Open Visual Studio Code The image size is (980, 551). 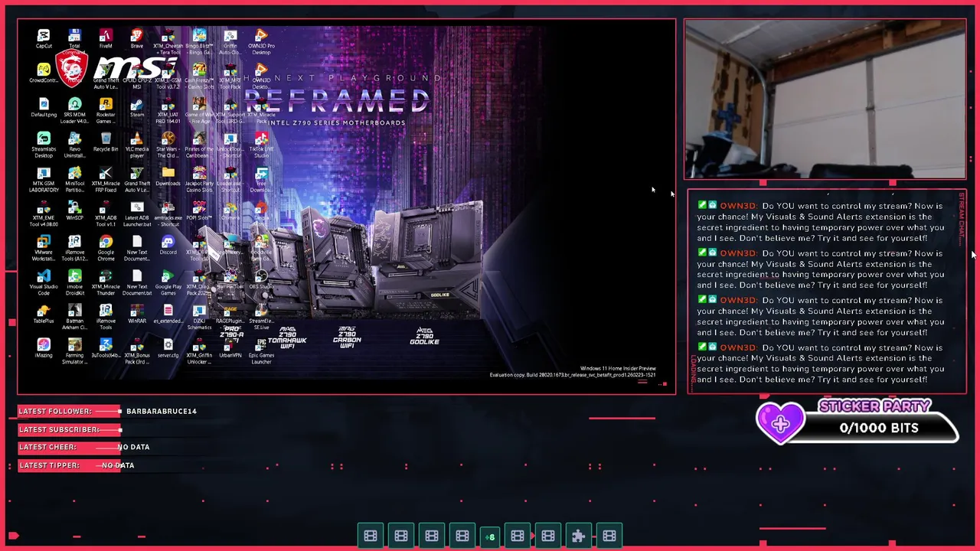44,283
